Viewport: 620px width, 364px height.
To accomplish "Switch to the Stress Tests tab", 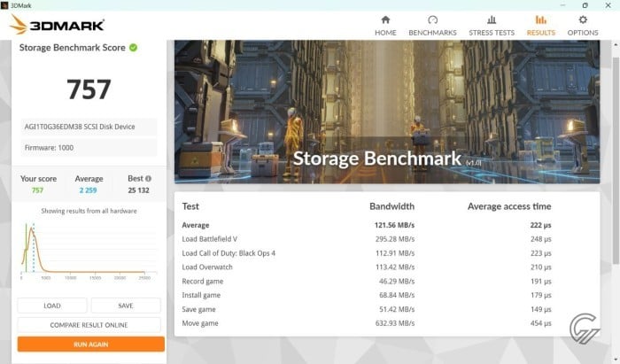I will point(492,26).
